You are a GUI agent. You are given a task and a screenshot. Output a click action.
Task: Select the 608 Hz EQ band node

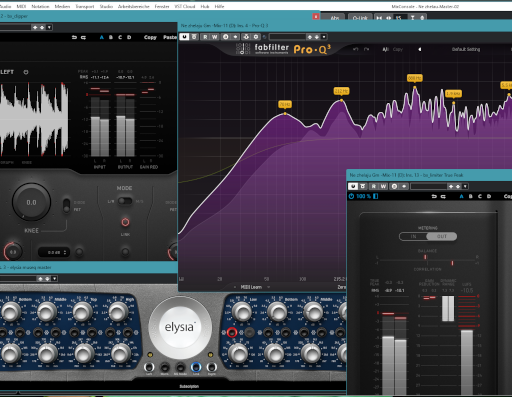pyautogui.click(x=415, y=87)
